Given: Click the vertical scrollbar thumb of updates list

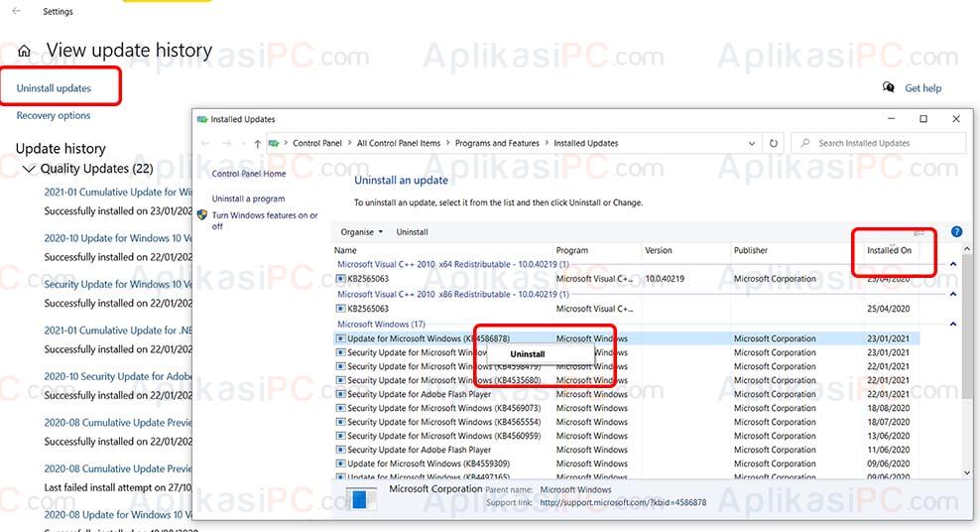Looking at the screenshot, I should pyautogui.click(x=967, y=327).
